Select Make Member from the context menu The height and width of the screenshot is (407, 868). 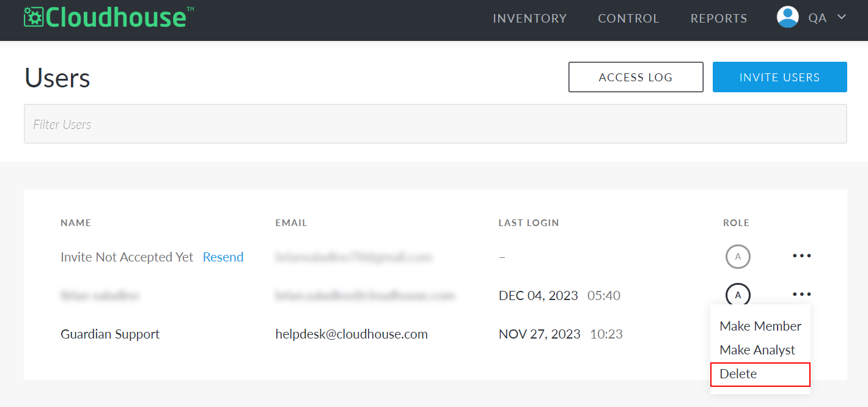point(760,326)
